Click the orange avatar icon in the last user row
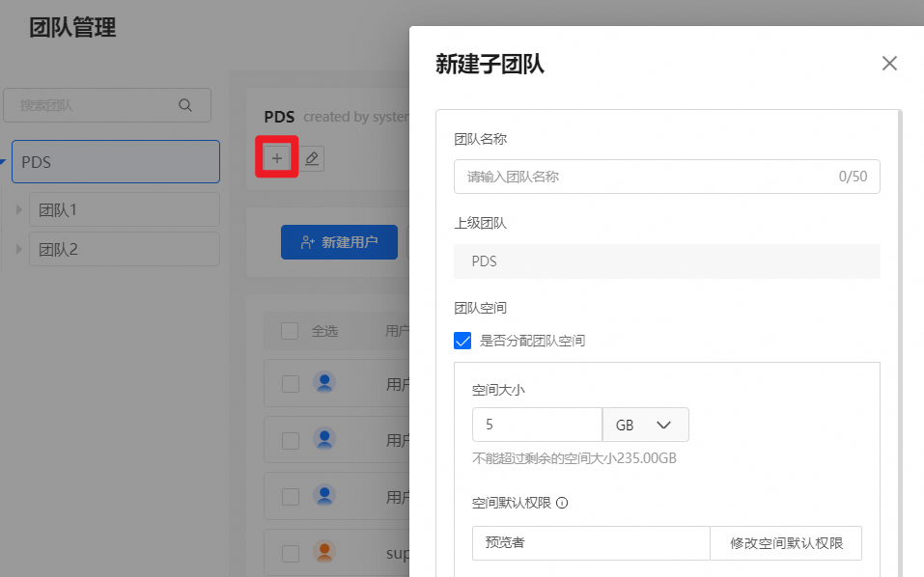 pyautogui.click(x=324, y=552)
